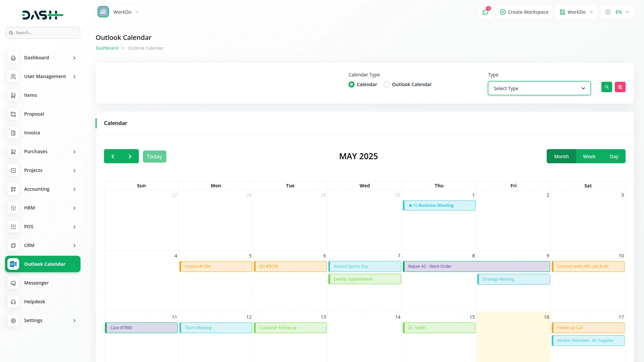Open the Messenger section from sidebar
The image size is (644, 362).
point(36,283)
